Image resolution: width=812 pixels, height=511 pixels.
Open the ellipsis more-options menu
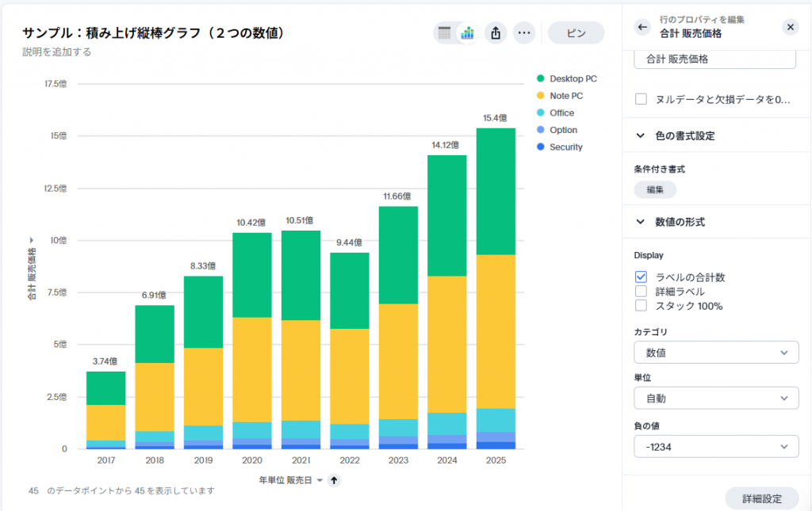523,33
